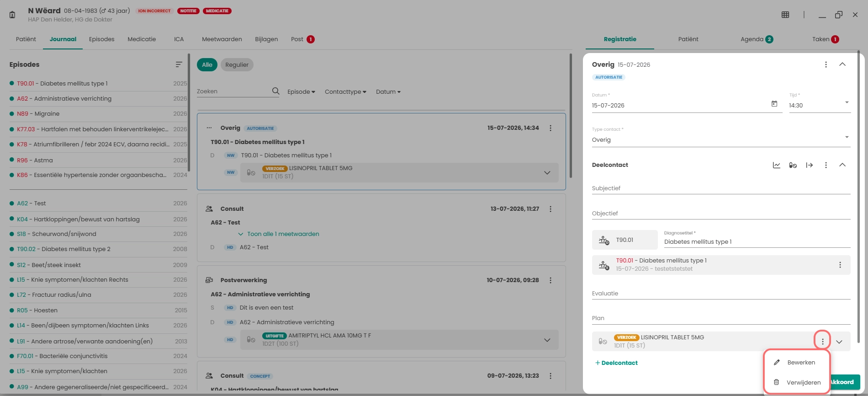This screenshot has height=396, width=868.
Task: Open three-dot menu of Consult 13-07-2026 entry
Action: (x=550, y=209)
